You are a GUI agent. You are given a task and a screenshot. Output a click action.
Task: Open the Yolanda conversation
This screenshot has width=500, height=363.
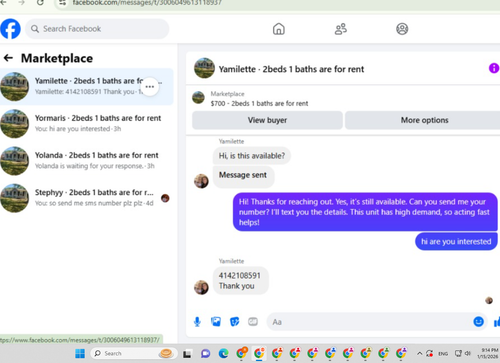[x=87, y=160]
